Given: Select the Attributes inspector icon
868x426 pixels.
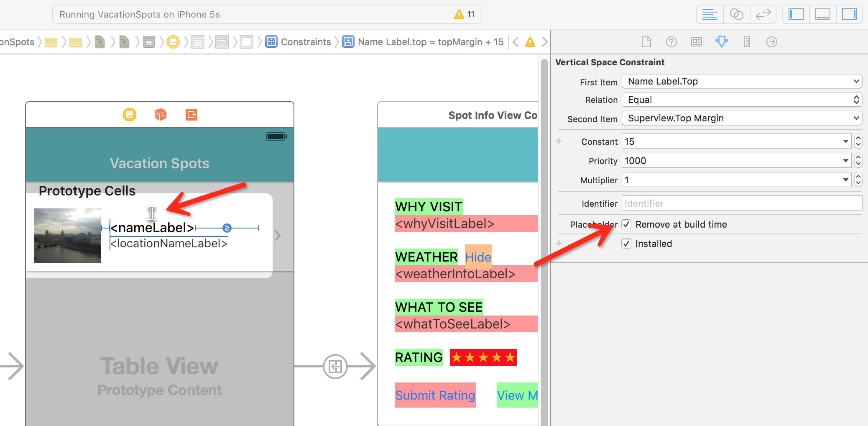Looking at the screenshot, I should [x=721, y=42].
